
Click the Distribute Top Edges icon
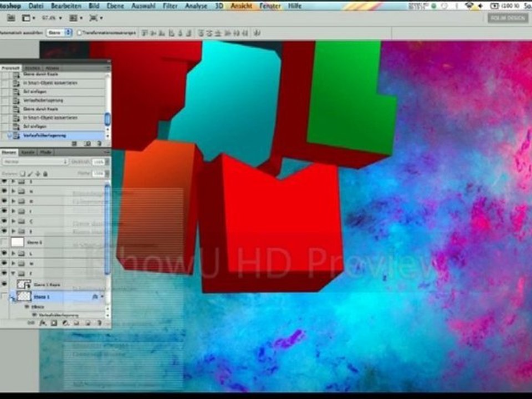[201, 33]
